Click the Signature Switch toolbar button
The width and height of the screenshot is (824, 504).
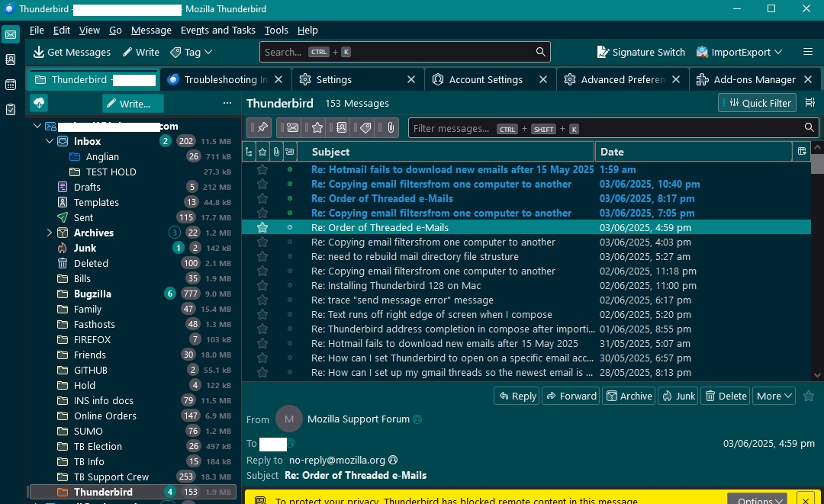[641, 52]
